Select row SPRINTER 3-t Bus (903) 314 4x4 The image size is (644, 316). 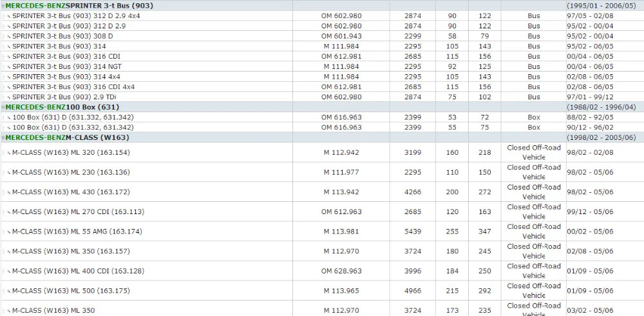click(x=322, y=77)
